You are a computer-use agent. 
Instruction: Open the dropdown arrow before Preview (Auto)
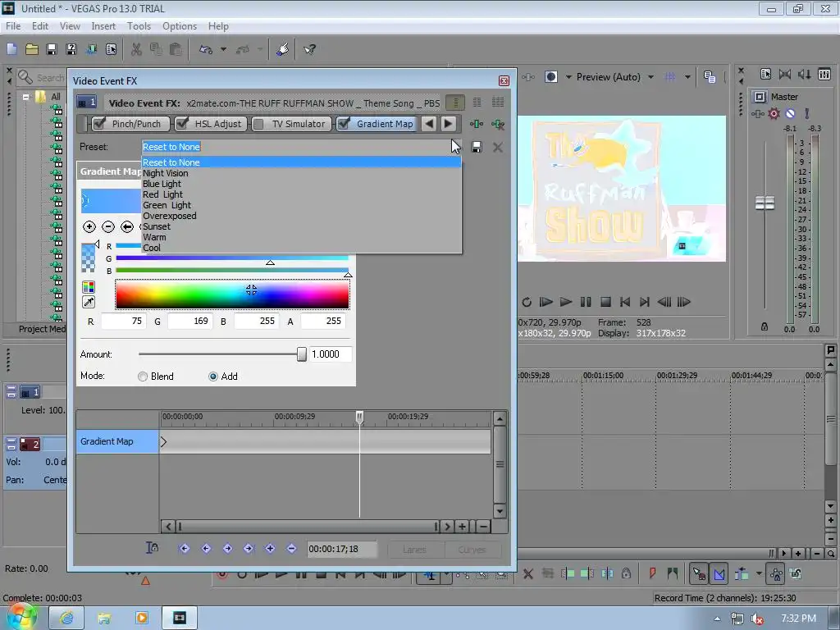568,77
